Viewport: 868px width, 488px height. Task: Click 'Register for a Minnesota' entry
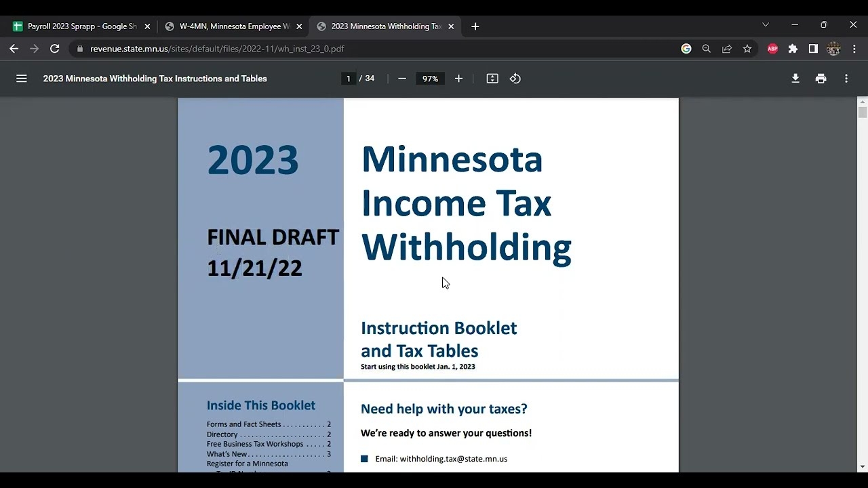pyautogui.click(x=248, y=464)
